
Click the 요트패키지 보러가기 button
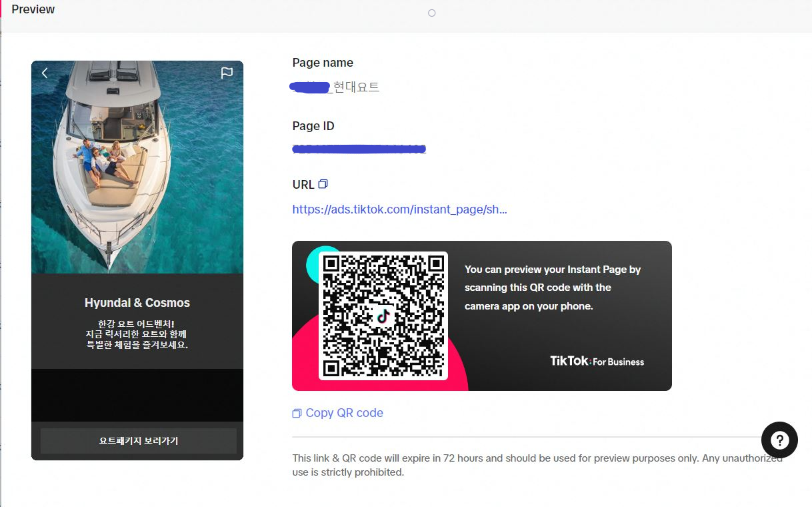(139, 441)
